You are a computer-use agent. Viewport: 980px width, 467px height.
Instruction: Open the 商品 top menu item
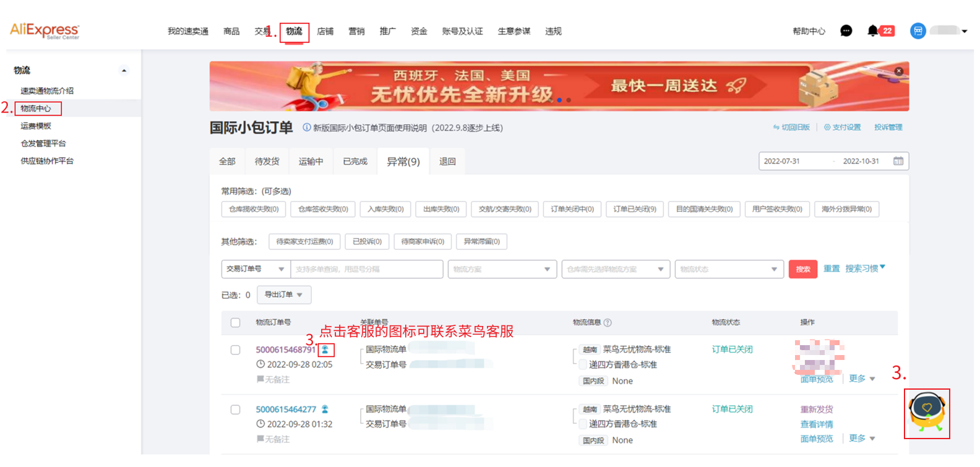coord(231,32)
